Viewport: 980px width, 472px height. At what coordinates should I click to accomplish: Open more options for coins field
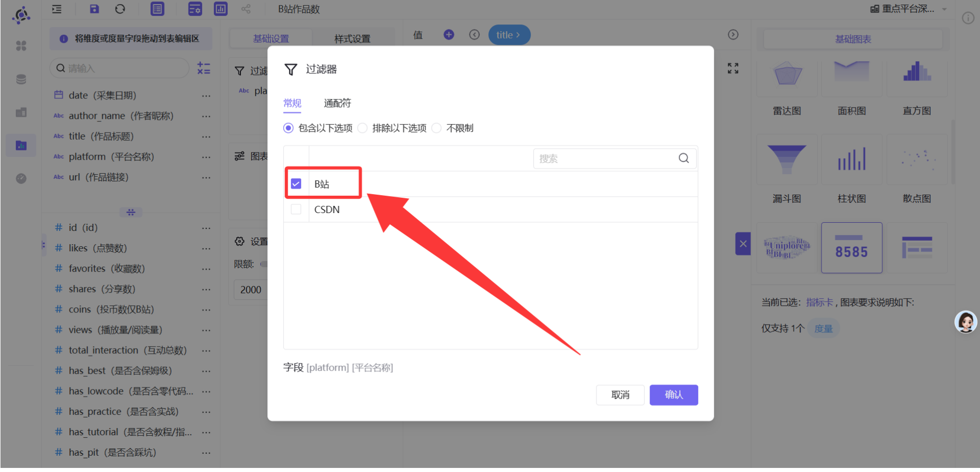coord(206,310)
